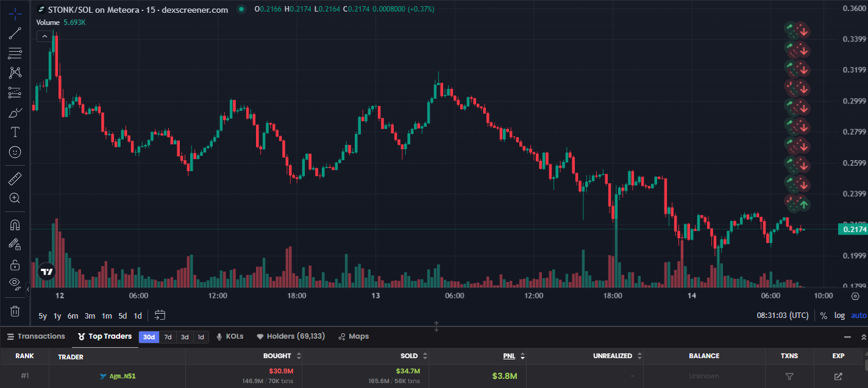Select the 7d top traders period
The width and height of the screenshot is (868, 388).
tap(168, 337)
